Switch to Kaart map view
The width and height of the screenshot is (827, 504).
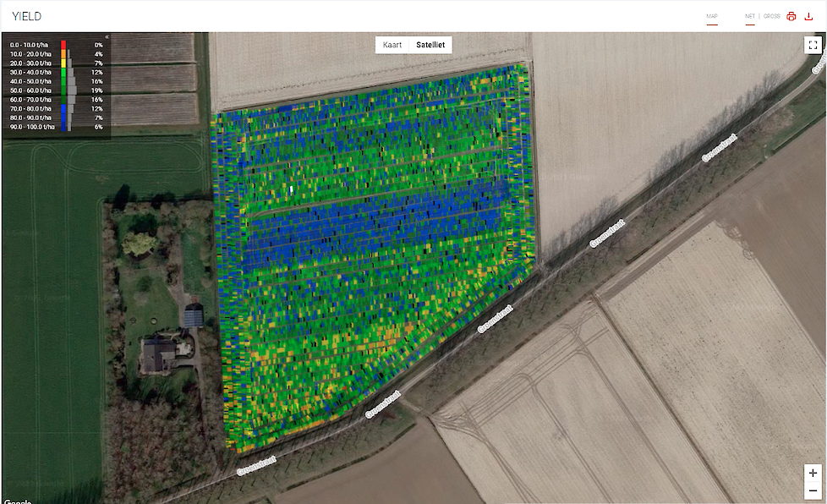pyautogui.click(x=392, y=45)
